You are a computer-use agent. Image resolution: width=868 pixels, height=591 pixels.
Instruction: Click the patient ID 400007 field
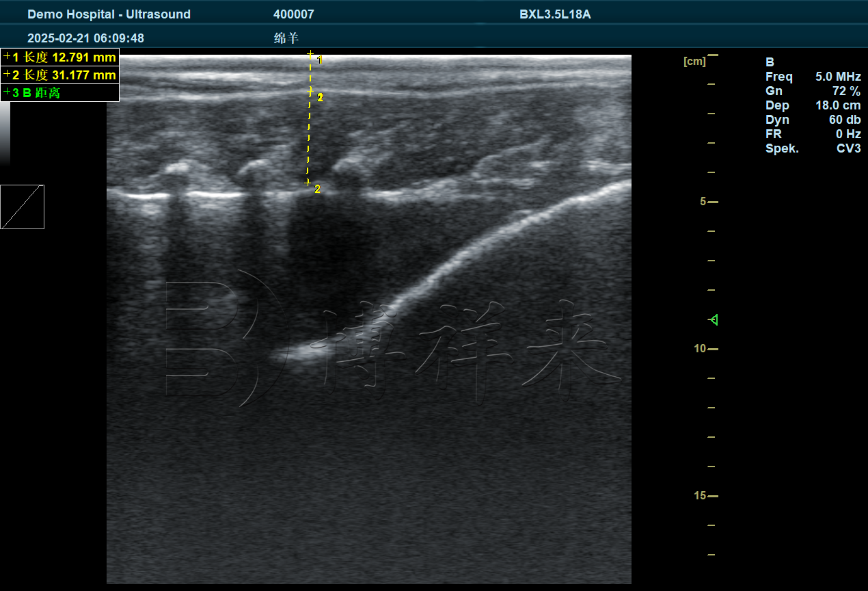(x=294, y=14)
